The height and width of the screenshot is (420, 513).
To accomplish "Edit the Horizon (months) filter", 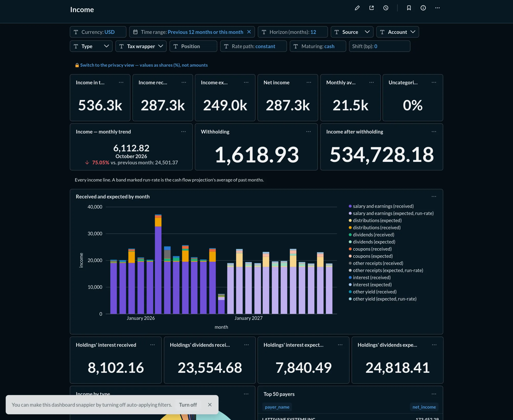I will click(x=293, y=32).
